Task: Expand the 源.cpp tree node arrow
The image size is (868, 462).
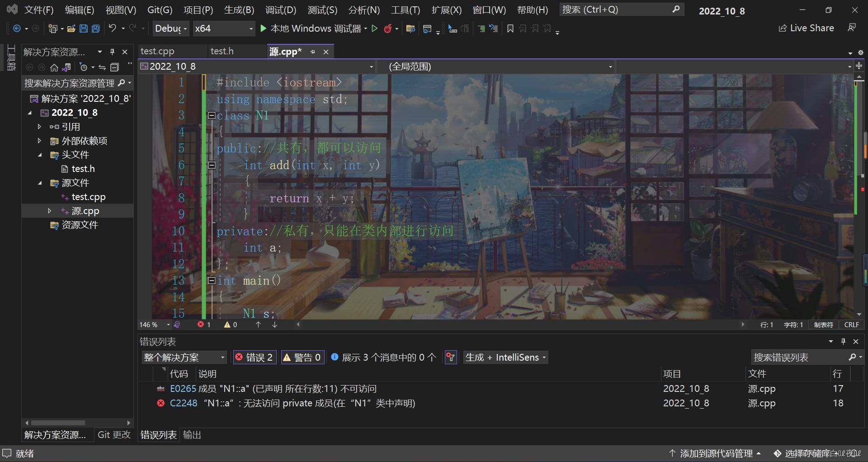Action: click(50, 211)
